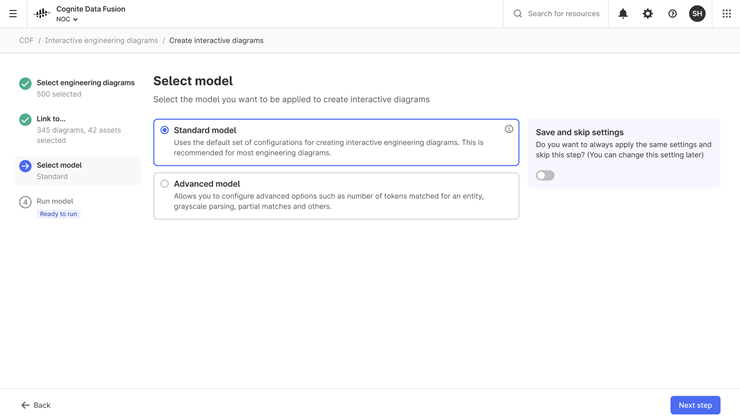The height and width of the screenshot is (420, 740).
Task: Click the CDF breadcrumb link
Action: pyautogui.click(x=26, y=41)
